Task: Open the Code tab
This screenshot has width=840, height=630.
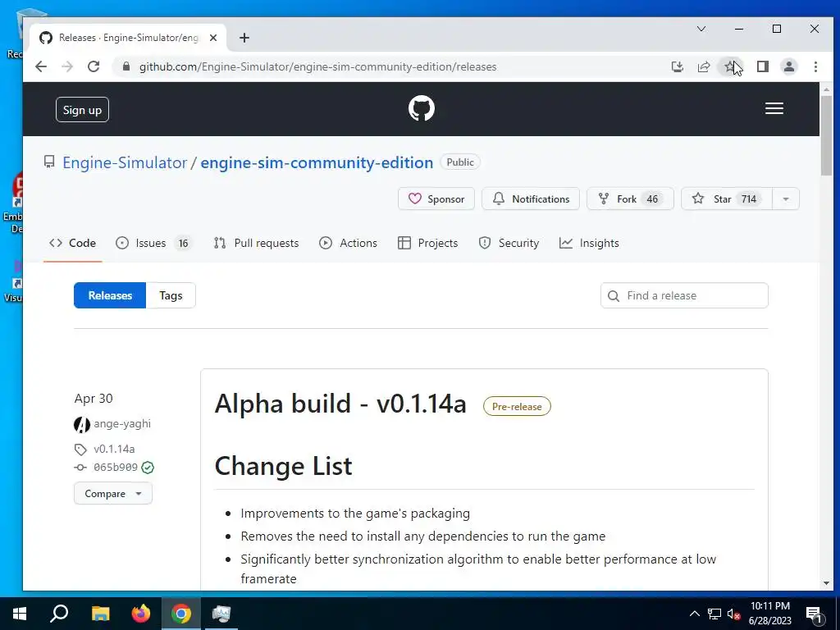Action: (x=73, y=243)
